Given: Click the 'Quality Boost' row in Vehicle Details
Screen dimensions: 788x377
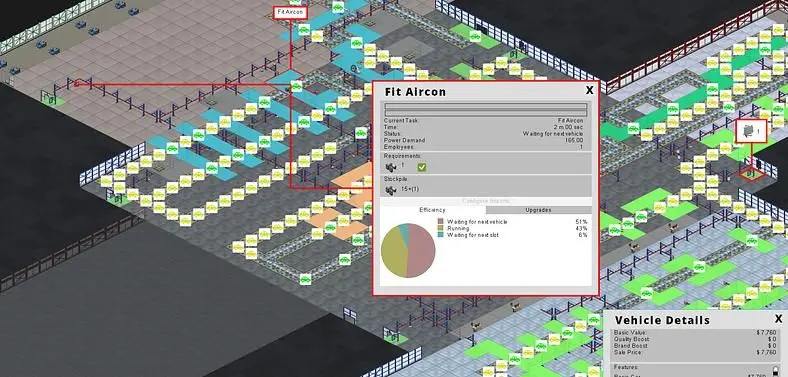Looking at the screenshot, I should click(696, 339).
